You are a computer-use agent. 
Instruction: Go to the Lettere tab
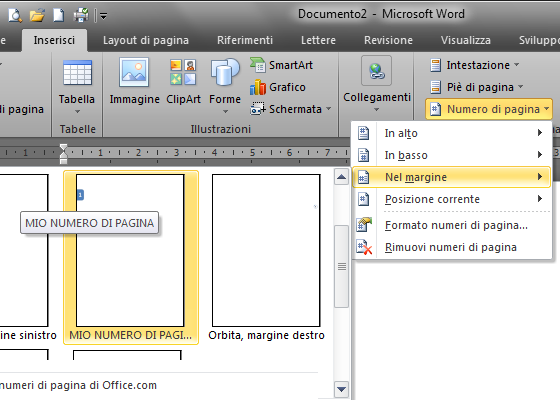click(318, 40)
